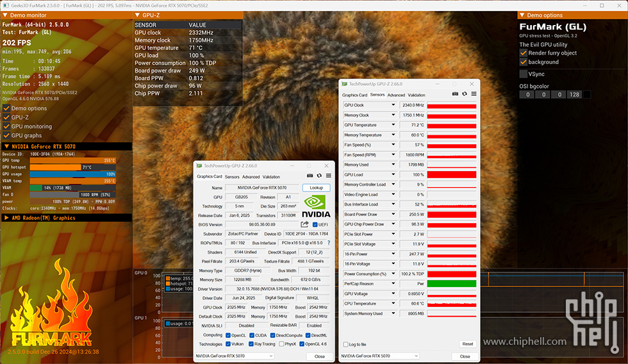
Task: Toggle the VSync checkbox
Action: [x=524, y=74]
